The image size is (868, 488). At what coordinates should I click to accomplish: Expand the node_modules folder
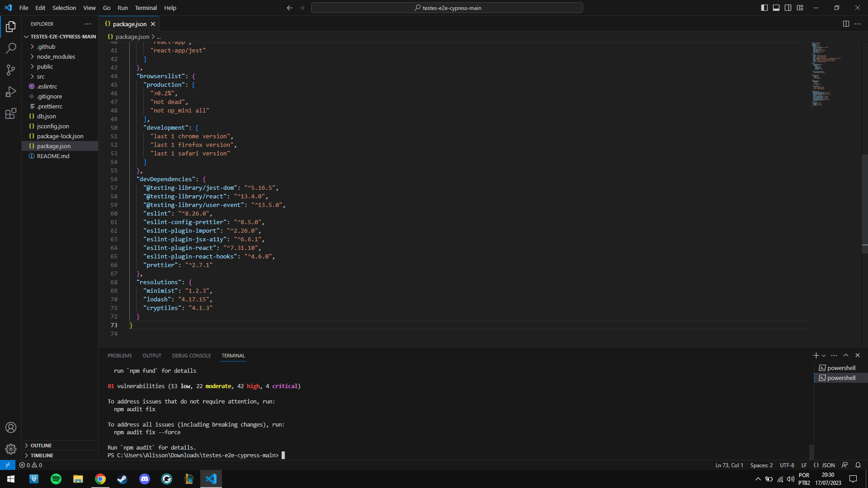tap(60, 56)
